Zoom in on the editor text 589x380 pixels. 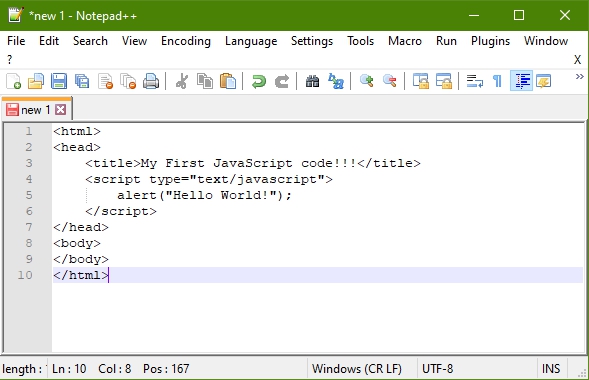(367, 81)
